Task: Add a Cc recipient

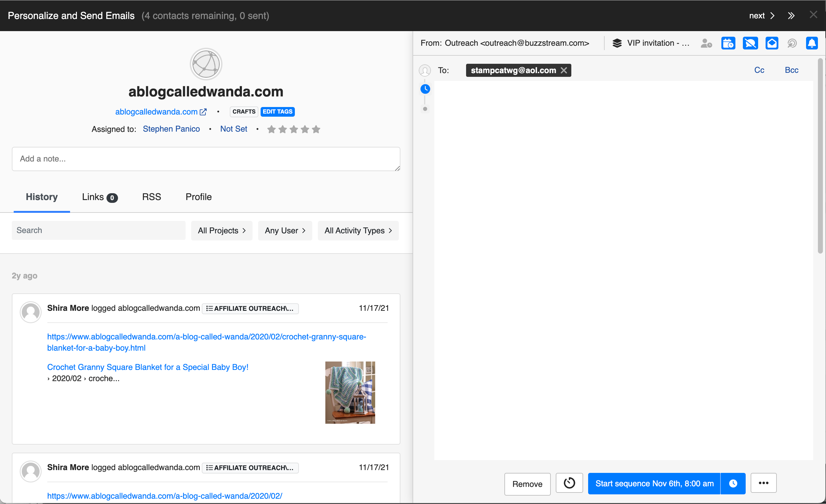Action: tap(759, 70)
